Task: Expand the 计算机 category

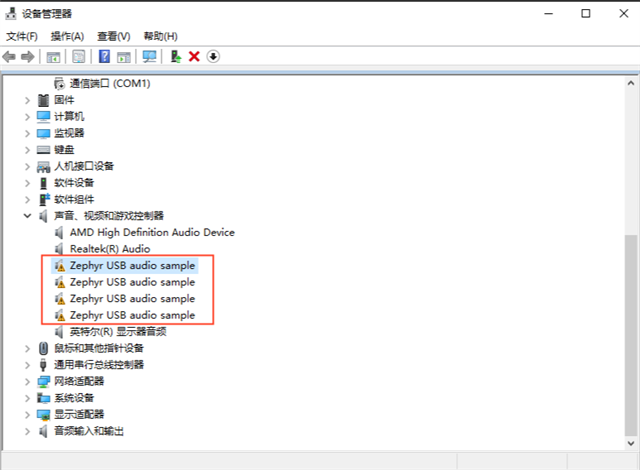Action: [x=27, y=117]
